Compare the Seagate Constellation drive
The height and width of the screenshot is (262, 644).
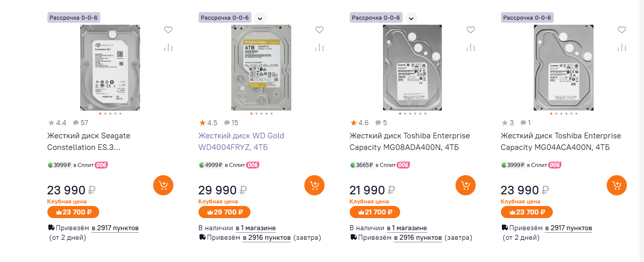pyautogui.click(x=168, y=47)
